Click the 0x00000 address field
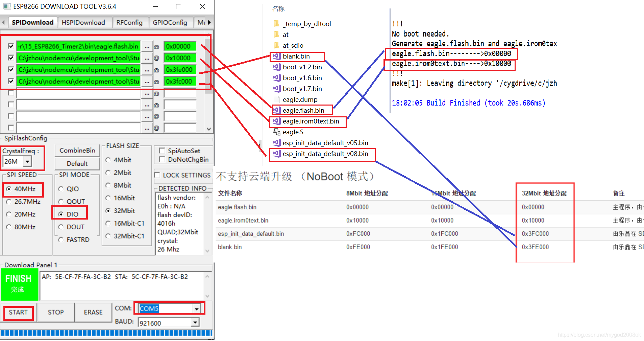This screenshot has height=341, width=644. [x=180, y=46]
